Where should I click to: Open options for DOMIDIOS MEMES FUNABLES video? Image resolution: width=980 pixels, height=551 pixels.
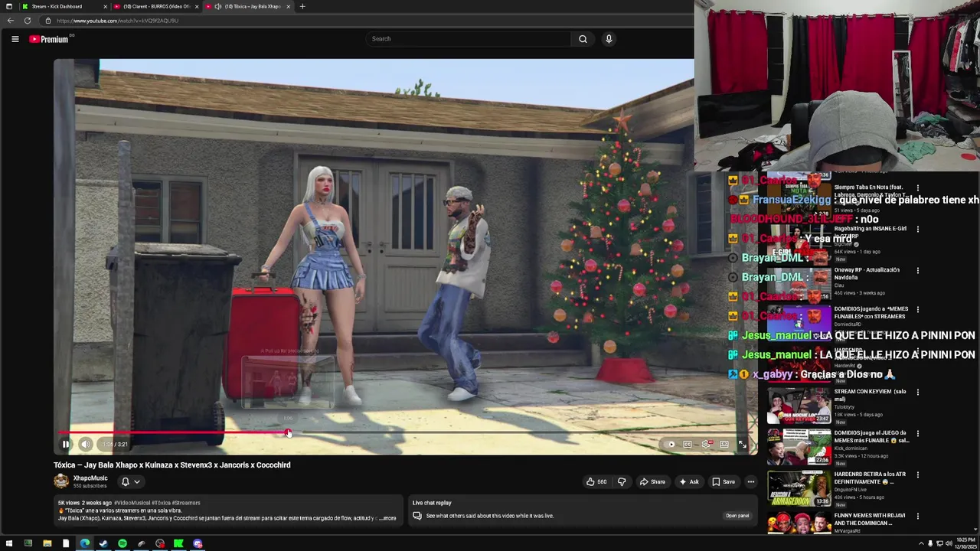[x=918, y=309]
